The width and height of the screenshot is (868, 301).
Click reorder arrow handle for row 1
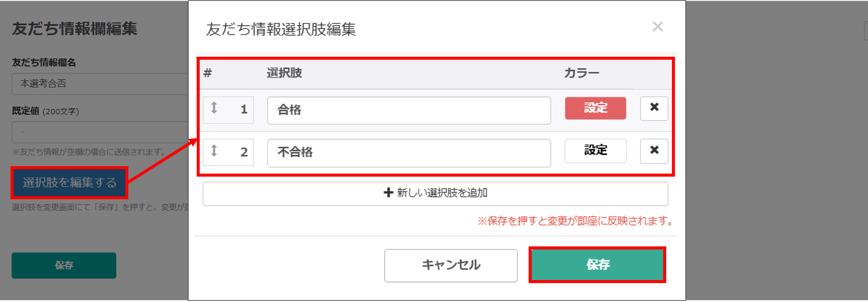pyautogui.click(x=214, y=108)
